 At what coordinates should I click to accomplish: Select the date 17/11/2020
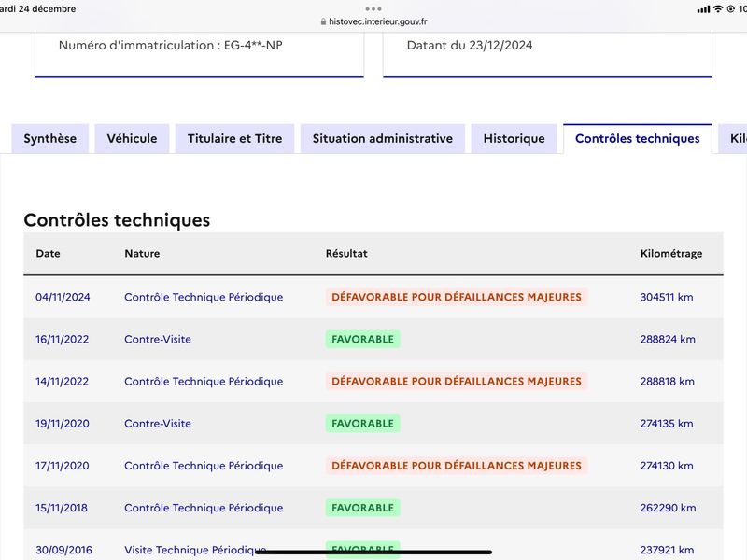point(63,466)
